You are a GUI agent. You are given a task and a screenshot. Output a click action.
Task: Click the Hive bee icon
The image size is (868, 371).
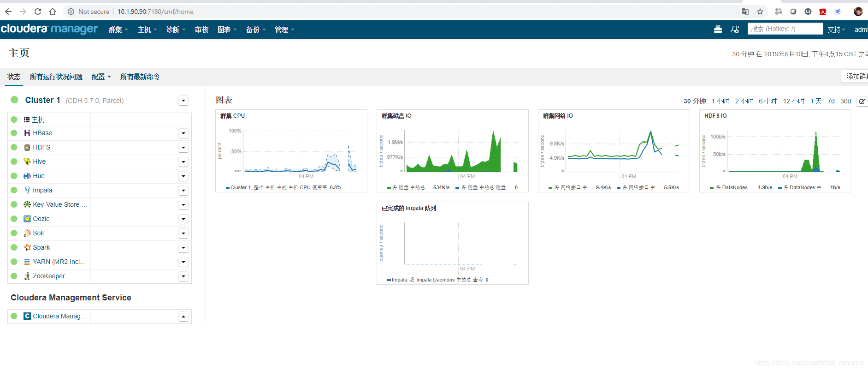pos(27,162)
